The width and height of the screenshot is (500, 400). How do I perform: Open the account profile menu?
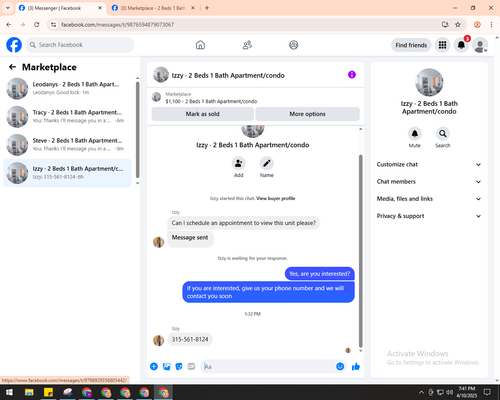click(480, 45)
